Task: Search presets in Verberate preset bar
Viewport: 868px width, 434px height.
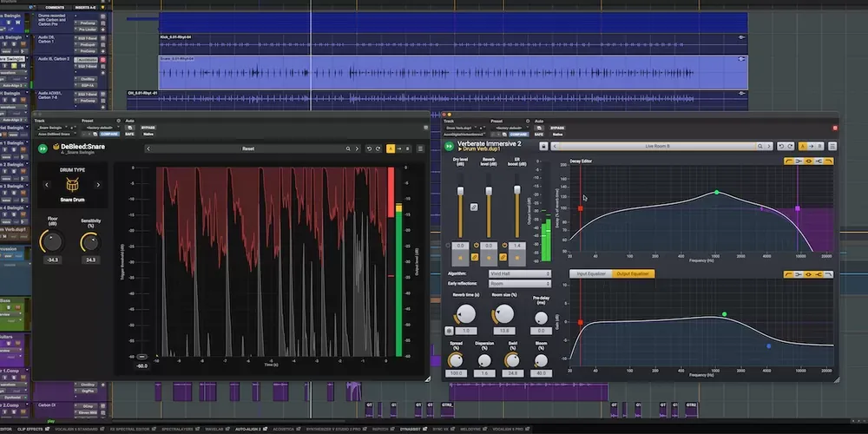Action: point(760,146)
